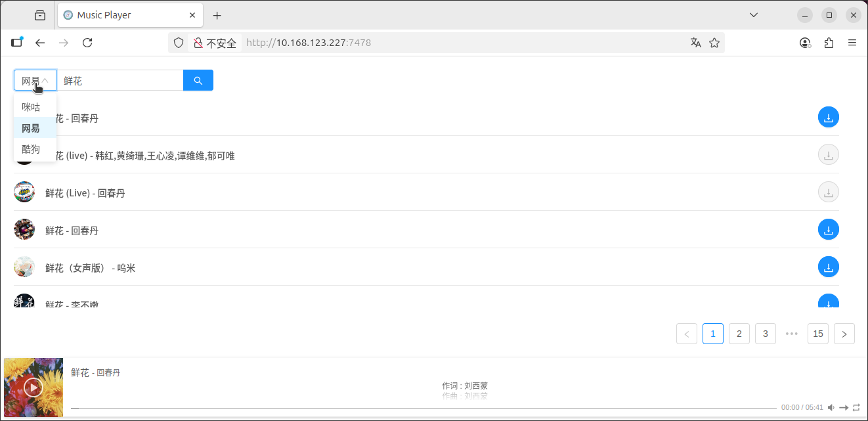Image resolution: width=868 pixels, height=421 pixels.
Task: Download the first 鲜花 - 回春丹 song
Action: 828,118
